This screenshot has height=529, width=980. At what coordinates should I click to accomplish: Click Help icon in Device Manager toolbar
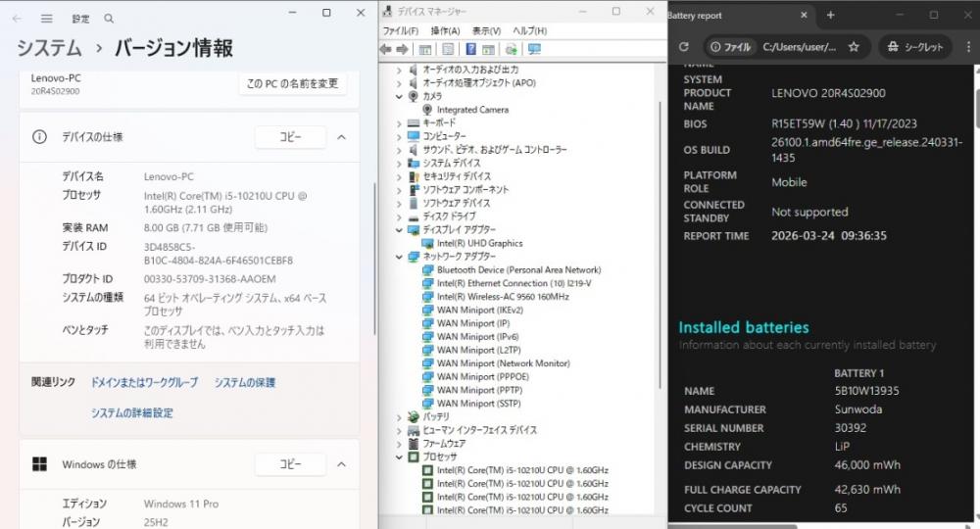[470, 49]
